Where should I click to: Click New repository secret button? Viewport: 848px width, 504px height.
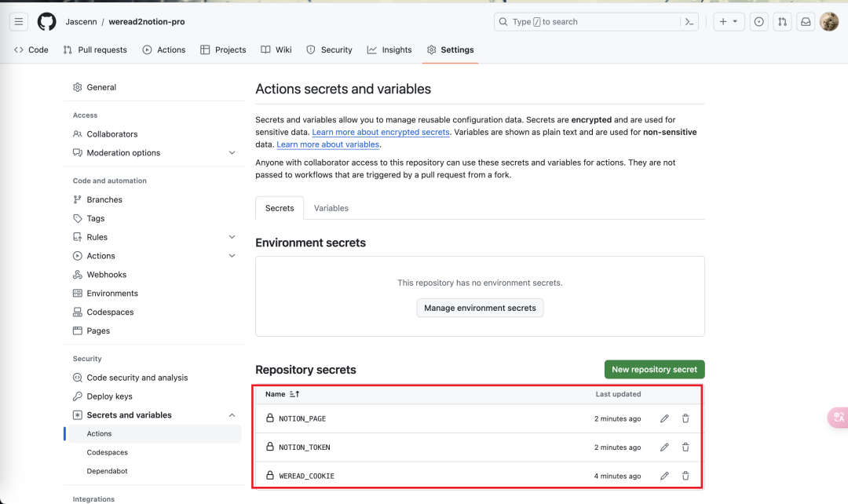coord(654,369)
